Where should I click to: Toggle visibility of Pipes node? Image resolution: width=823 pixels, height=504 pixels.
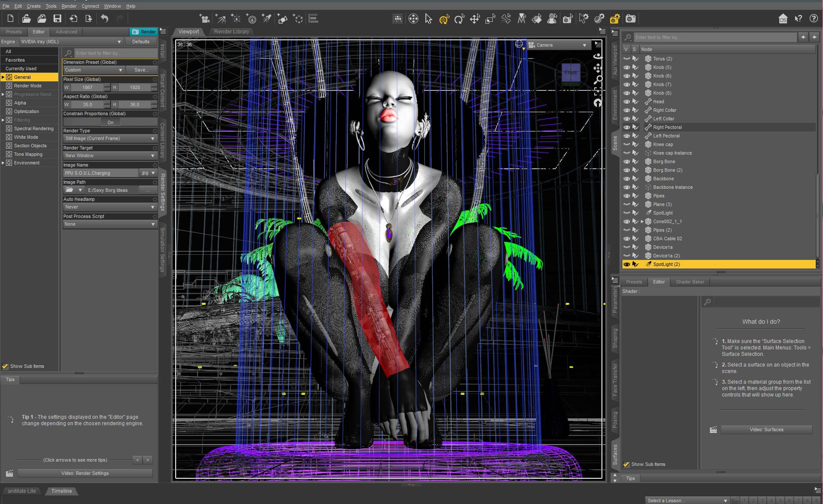point(627,196)
